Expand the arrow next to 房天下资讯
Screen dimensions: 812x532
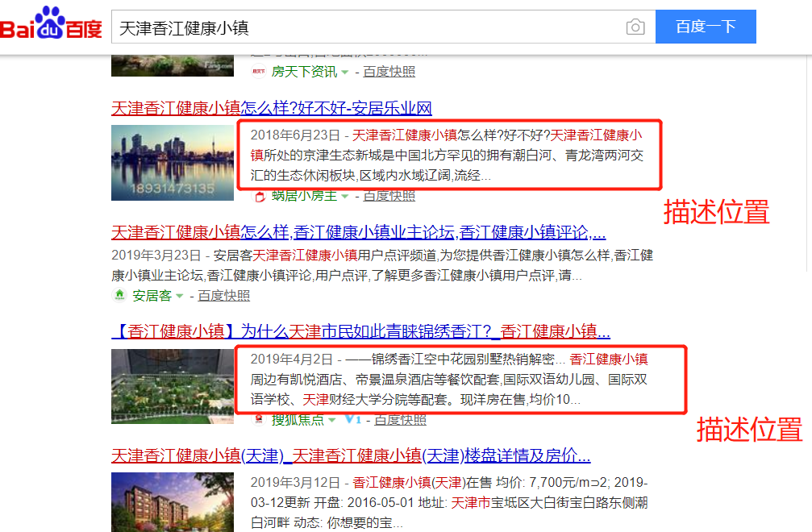point(345,72)
